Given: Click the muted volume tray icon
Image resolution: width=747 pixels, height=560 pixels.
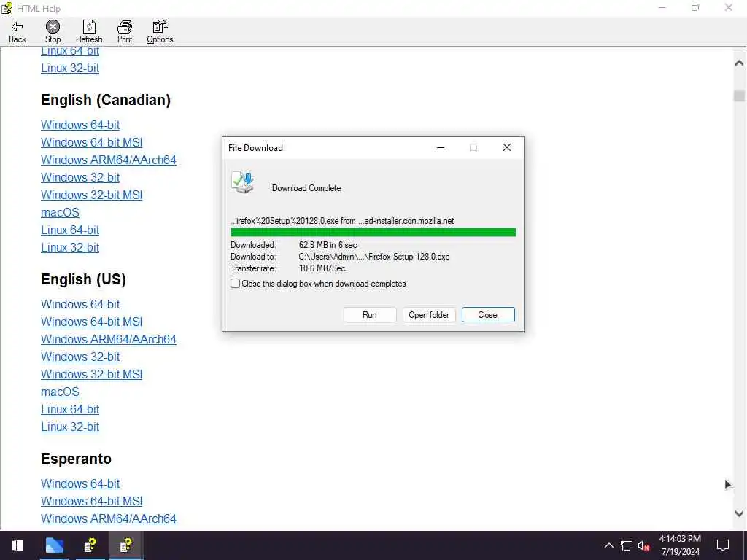Looking at the screenshot, I should [643, 545].
